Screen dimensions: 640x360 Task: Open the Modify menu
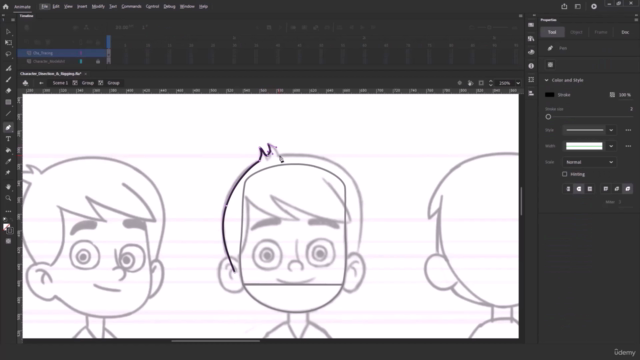click(x=98, y=7)
